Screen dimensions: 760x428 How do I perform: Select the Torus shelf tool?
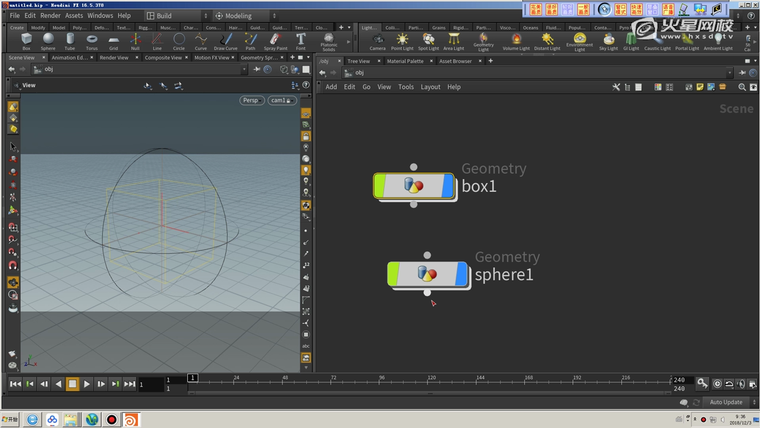(92, 41)
